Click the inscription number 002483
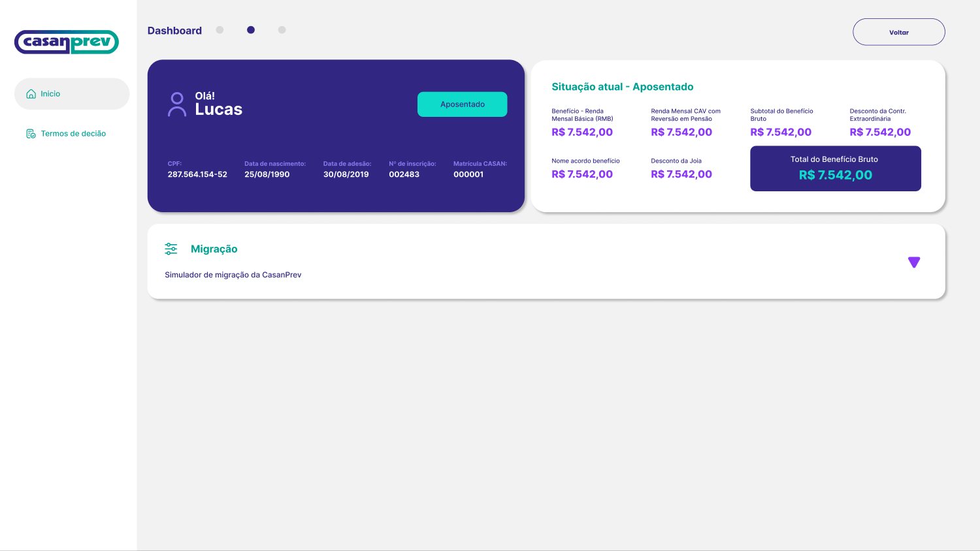The height and width of the screenshot is (551, 980). tap(404, 174)
